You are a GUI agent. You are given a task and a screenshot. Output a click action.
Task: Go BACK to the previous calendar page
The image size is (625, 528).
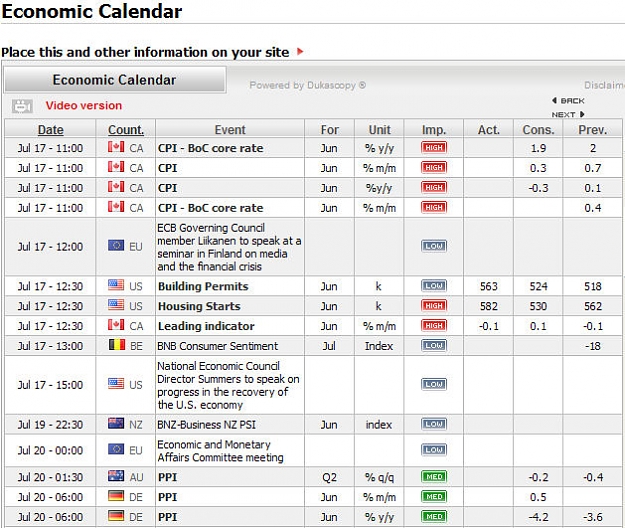tap(568, 100)
